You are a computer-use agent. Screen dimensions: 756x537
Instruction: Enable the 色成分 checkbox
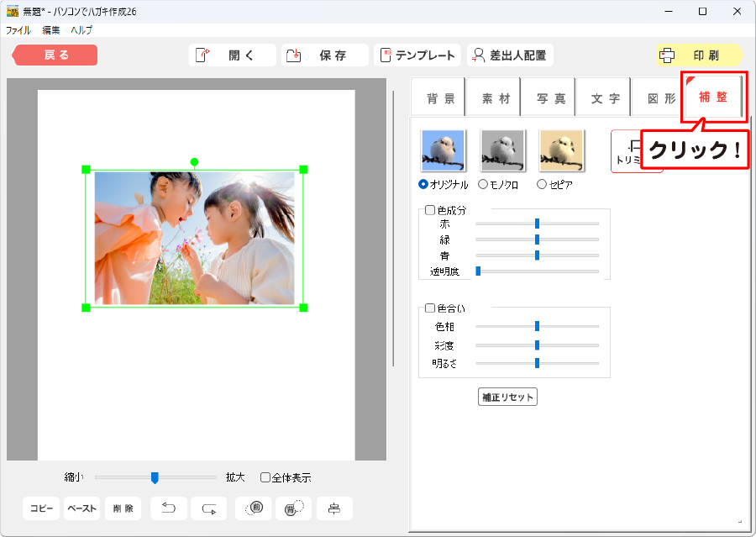(431, 211)
